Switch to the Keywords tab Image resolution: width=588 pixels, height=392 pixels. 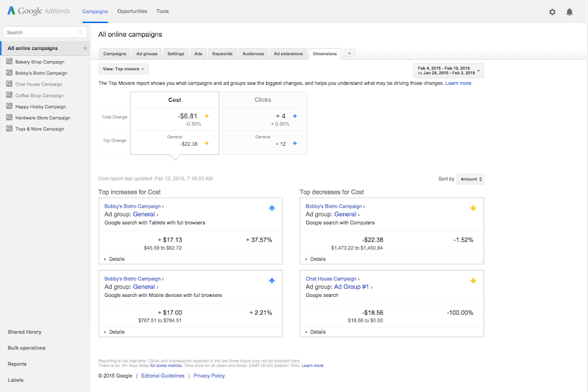222,54
